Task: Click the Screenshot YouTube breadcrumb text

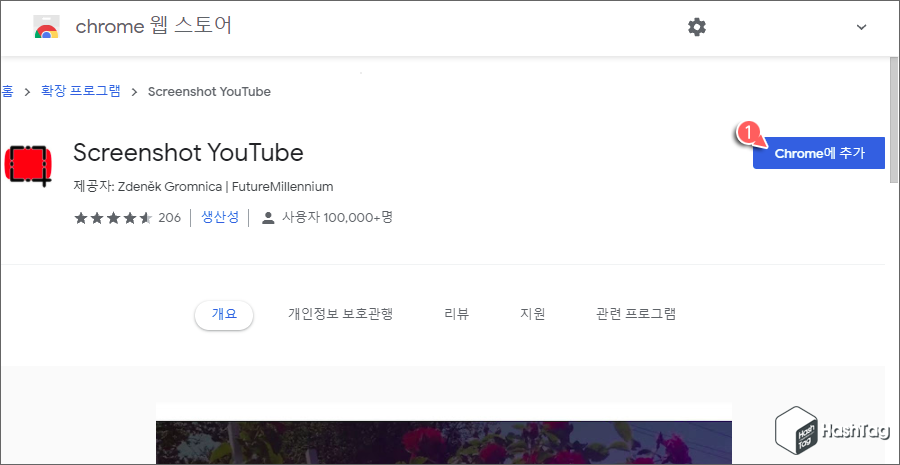Action: (209, 92)
